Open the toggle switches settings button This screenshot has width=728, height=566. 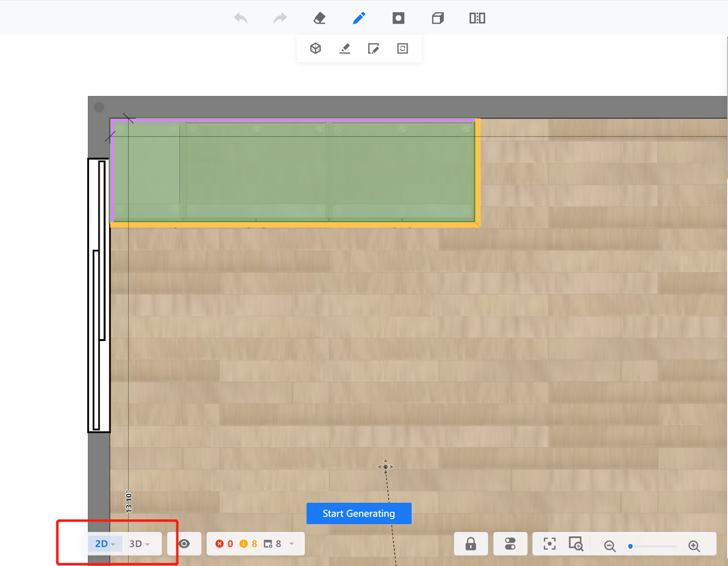[510, 544]
